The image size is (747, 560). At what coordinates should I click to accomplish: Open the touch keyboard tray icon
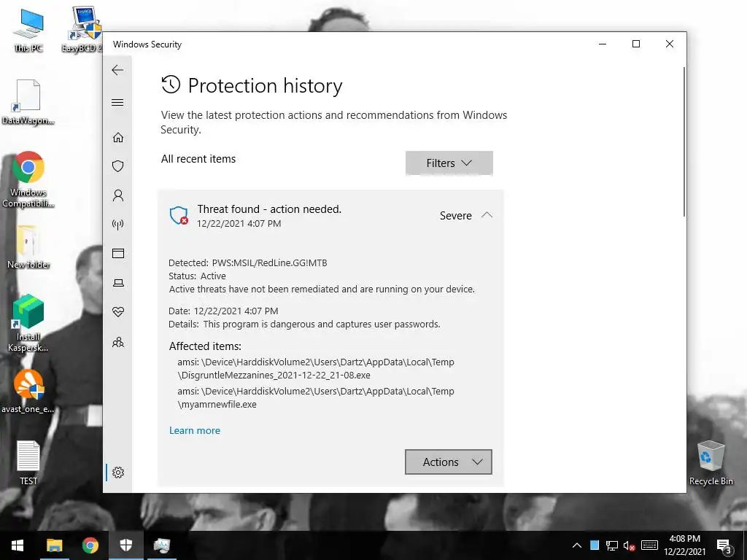point(649,545)
